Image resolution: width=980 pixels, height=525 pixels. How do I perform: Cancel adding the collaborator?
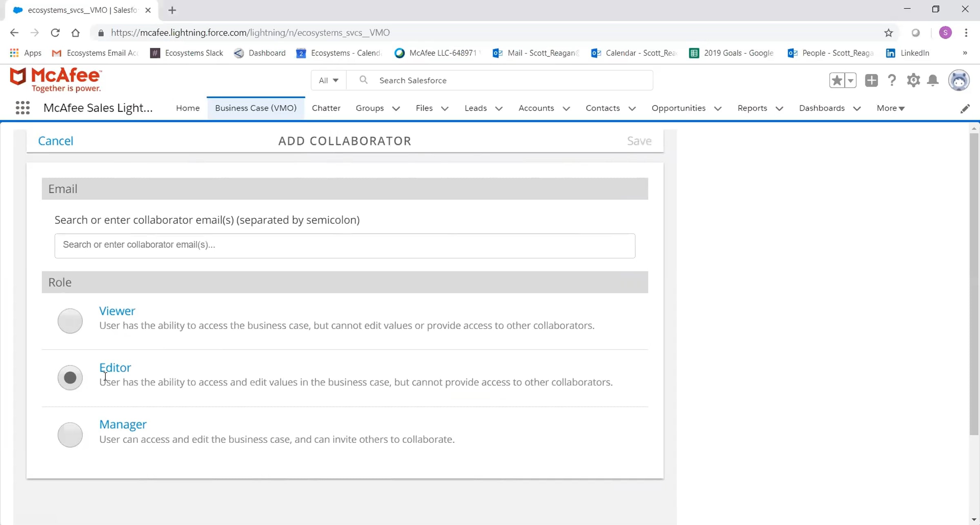pos(56,141)
